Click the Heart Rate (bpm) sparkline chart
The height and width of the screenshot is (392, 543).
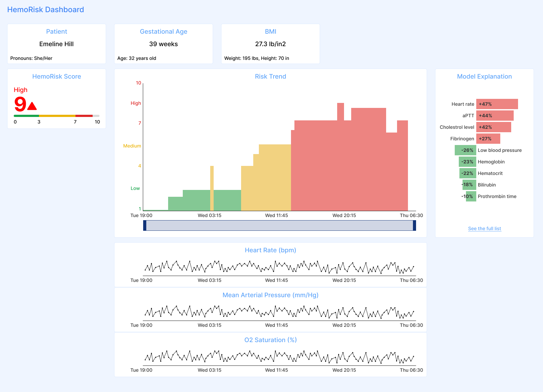pos(279,267)
